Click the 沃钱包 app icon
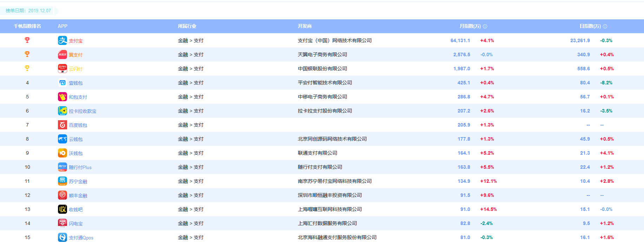This screenshot has width=644, height=244. pyautogui.click(x=63, y=153)
